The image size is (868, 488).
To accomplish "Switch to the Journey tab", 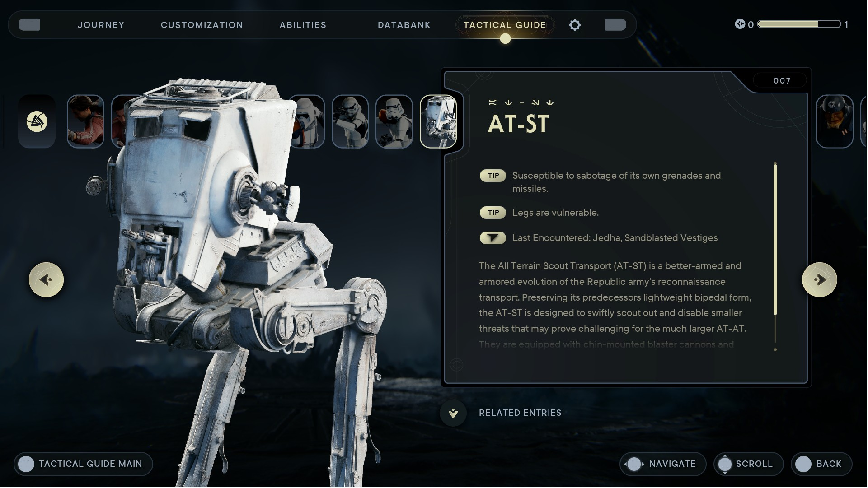I will click(x=101, y=25).
